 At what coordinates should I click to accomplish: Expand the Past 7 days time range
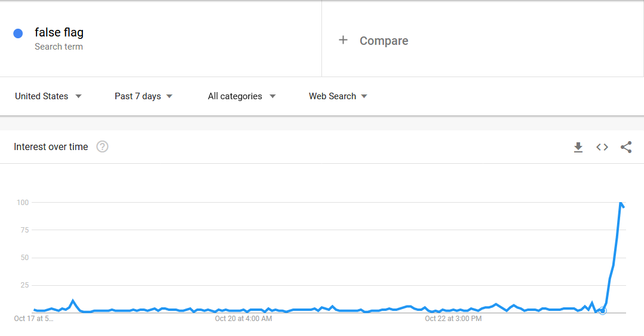point(143,96)
